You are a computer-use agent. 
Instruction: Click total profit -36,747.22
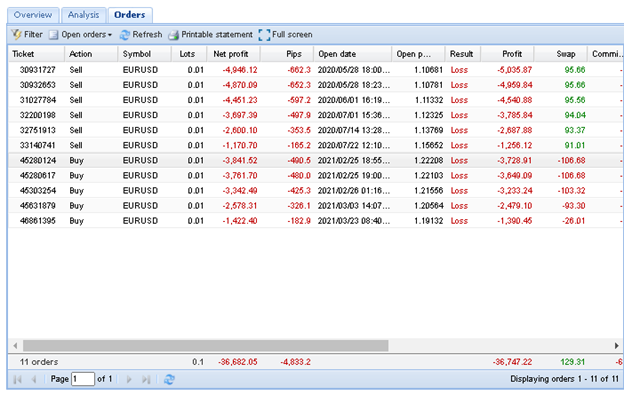[513, 362]
